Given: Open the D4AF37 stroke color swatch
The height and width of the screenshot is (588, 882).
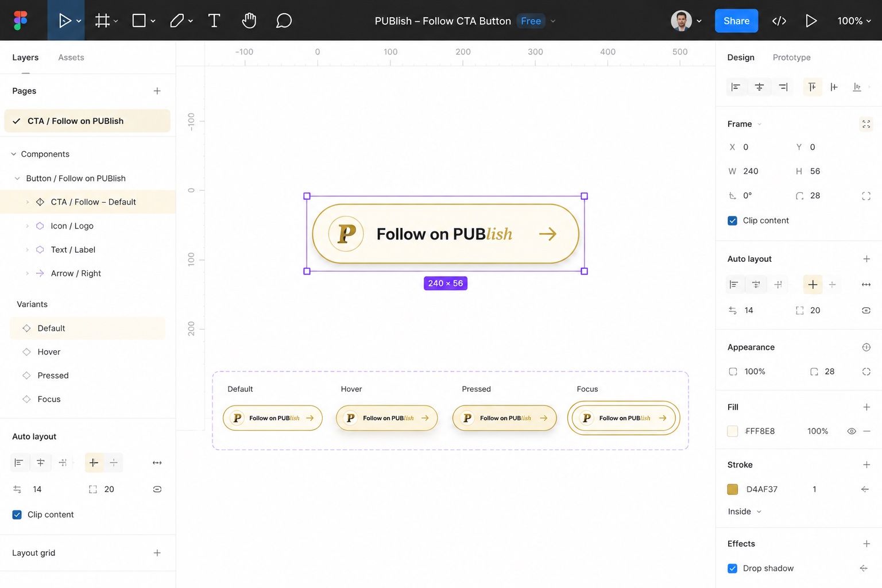Looking at the screenshot, I should coord(733,489).
